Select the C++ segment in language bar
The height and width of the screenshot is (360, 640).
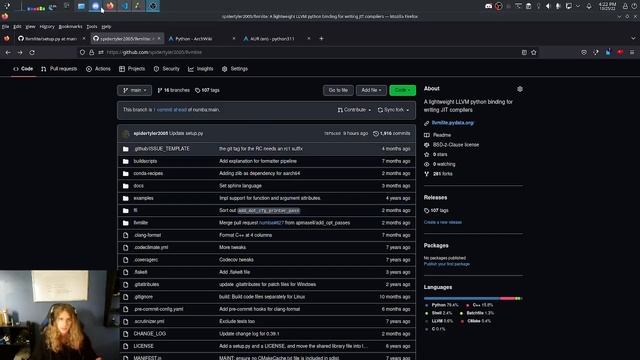(507, 298)
